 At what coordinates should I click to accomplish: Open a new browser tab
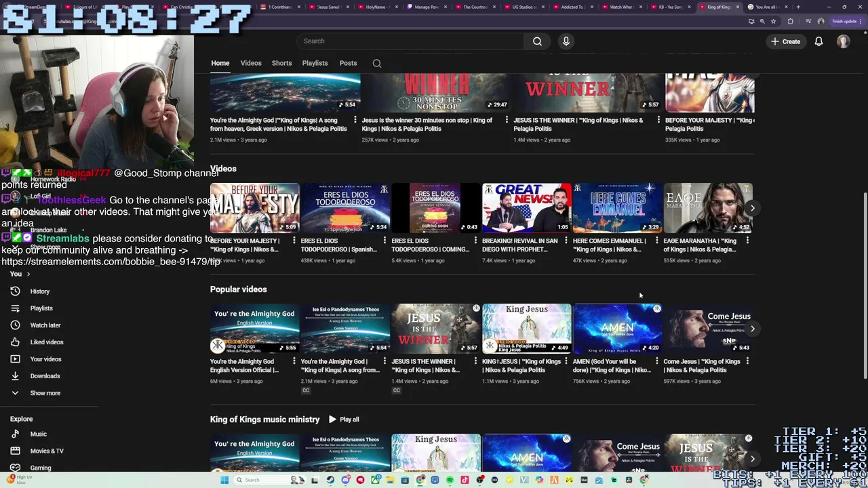click(798, 7)
